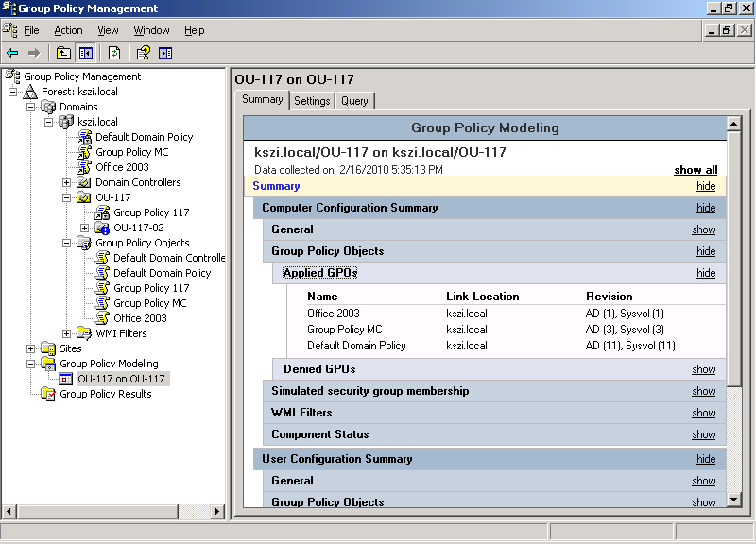Select the Summary tab
756x544 pixels.
coord(263,100)
